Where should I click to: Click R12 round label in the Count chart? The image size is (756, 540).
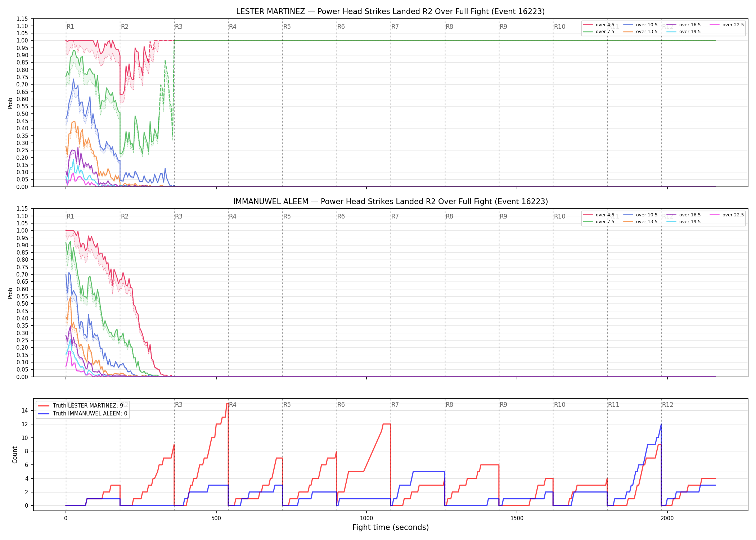click(667, 405)
